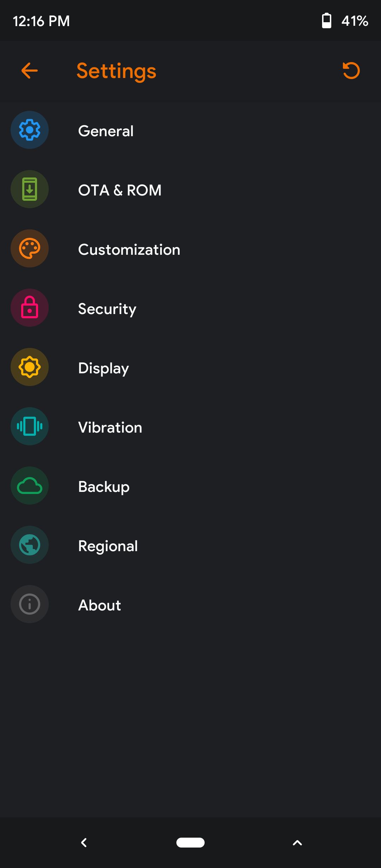Expand the navigation bar up chevron
381x868 pixels.
point(297,843)
